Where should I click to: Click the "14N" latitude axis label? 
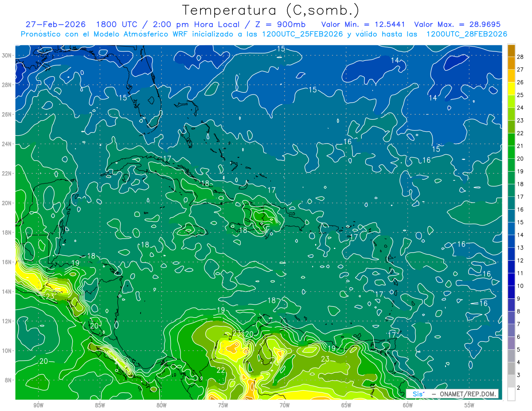pos(7,292)
